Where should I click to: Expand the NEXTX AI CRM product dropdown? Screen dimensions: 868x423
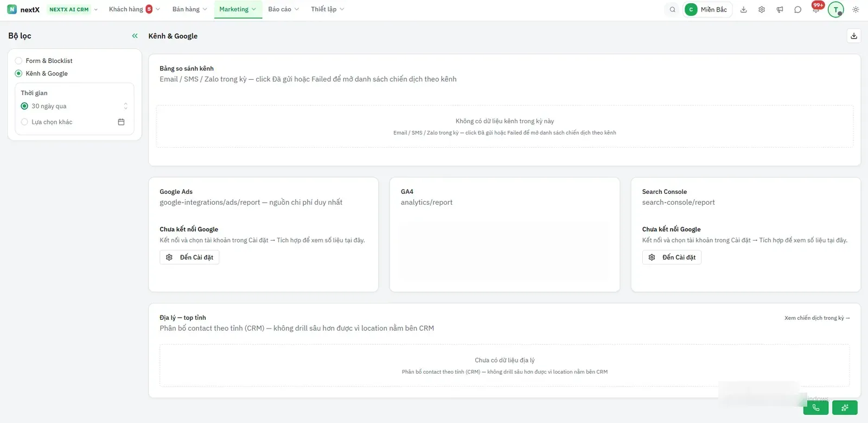(73, 9)
